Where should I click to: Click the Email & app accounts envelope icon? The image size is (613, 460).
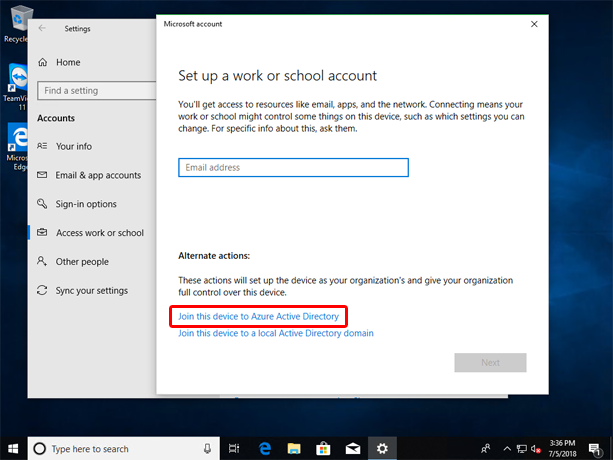point(42,175)
